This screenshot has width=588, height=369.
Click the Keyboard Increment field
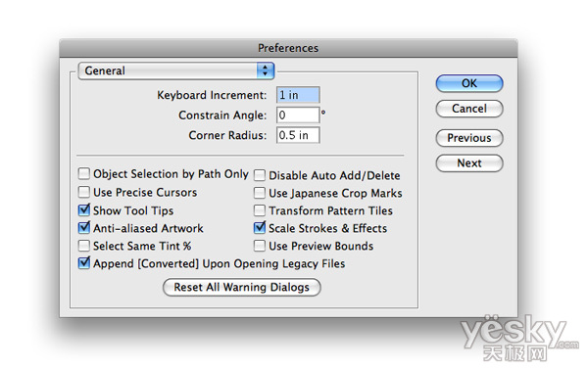coord(298,95)
